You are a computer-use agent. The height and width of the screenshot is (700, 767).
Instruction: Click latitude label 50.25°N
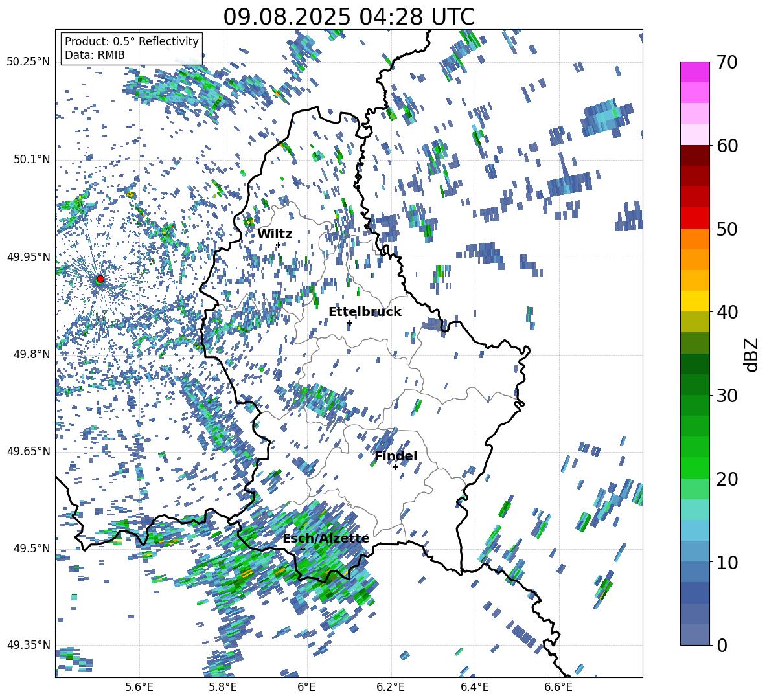click(x=29, y=62)
